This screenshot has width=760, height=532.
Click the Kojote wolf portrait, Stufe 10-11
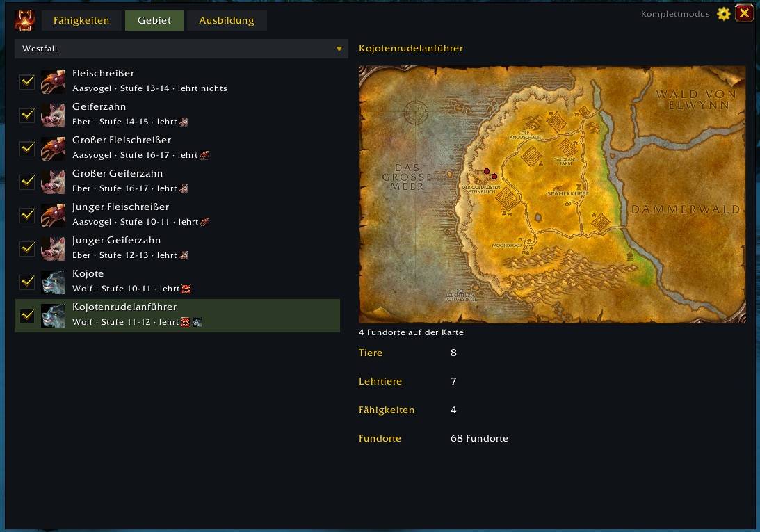pos(53,282)
